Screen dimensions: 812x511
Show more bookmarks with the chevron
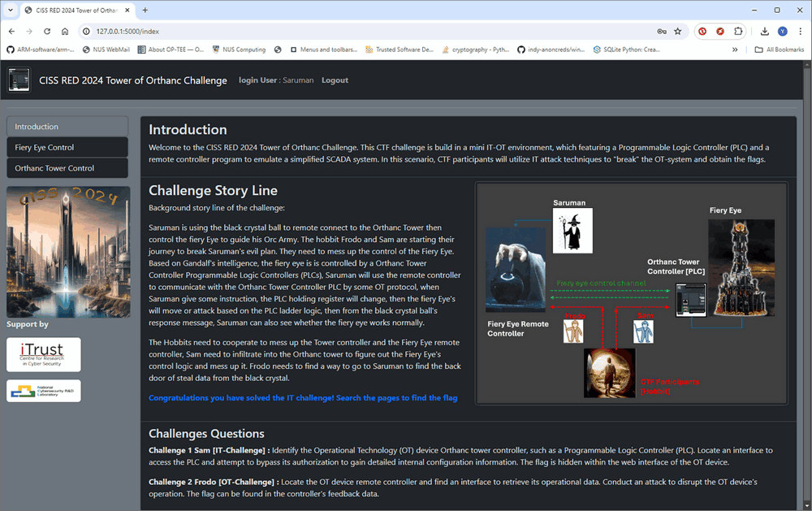tap(735, 50)
